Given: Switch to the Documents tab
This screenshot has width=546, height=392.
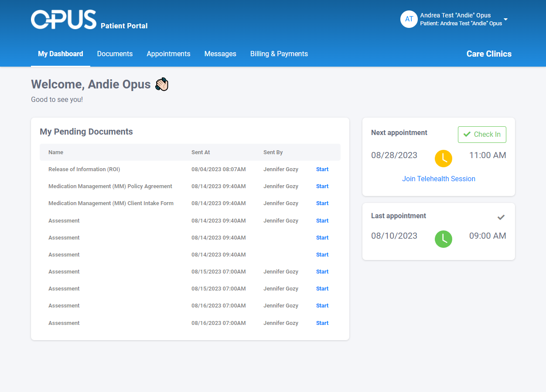Looking at the screenshot, I should coord(115,54).
